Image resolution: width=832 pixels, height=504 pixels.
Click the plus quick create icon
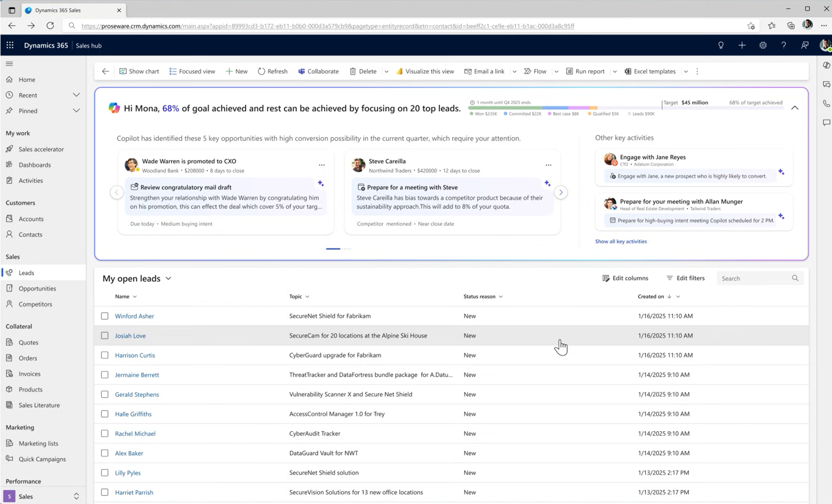coord(742,45)
